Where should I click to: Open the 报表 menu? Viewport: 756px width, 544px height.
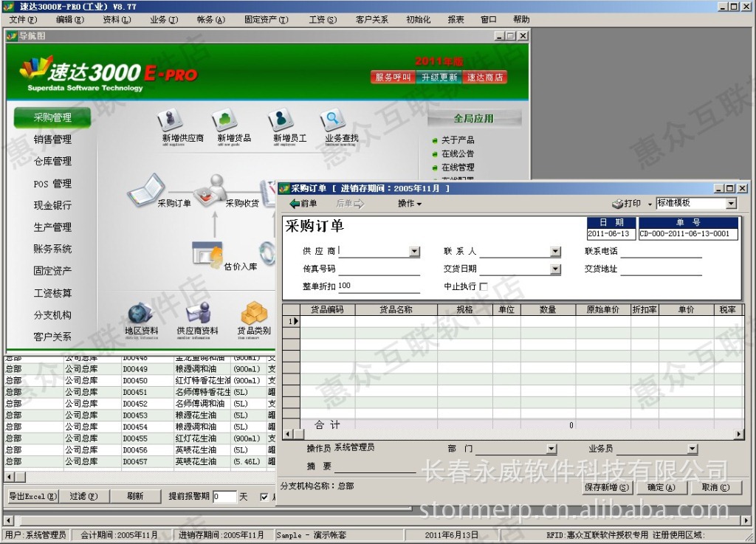point(456,20)
